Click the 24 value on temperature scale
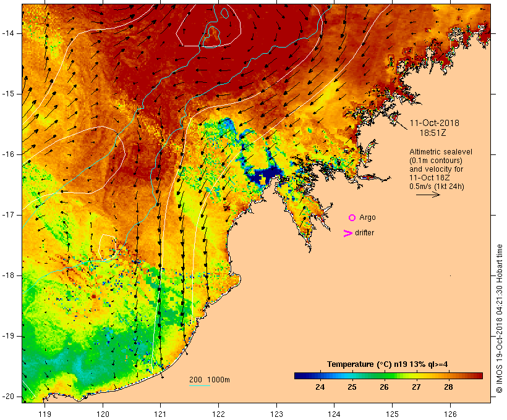 click(320, 387)
